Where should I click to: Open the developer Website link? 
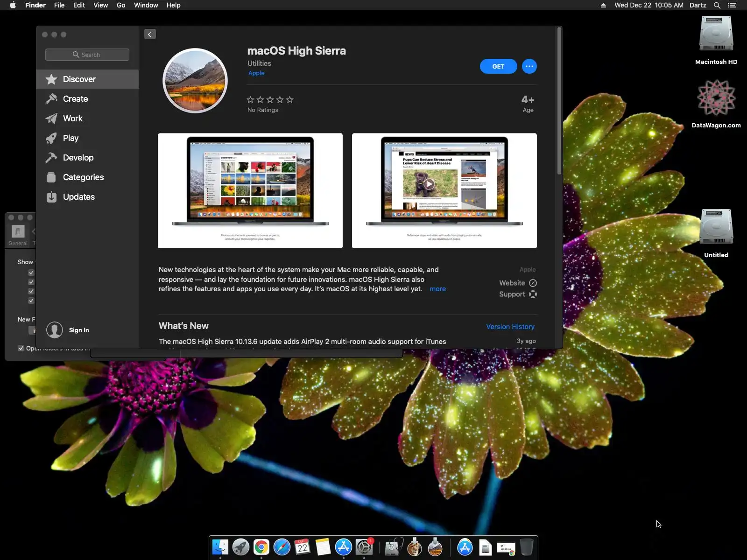[518, 283]
